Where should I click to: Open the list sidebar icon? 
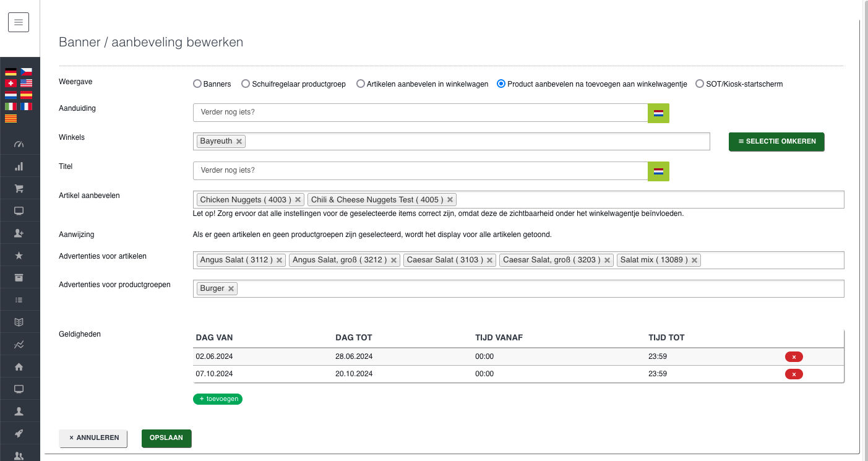pyautogui.click(x=19, y=300)
